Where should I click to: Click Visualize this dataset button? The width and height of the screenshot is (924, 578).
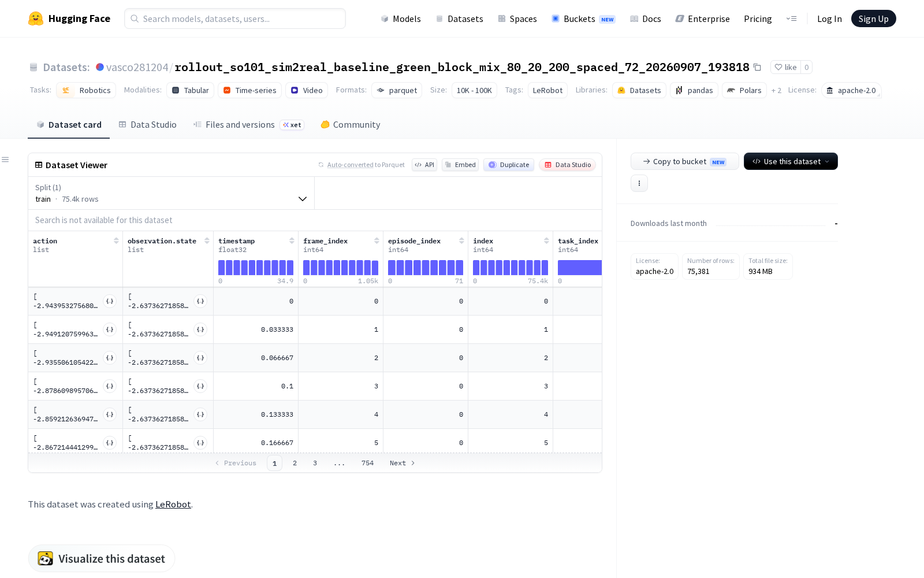point(102,558)
